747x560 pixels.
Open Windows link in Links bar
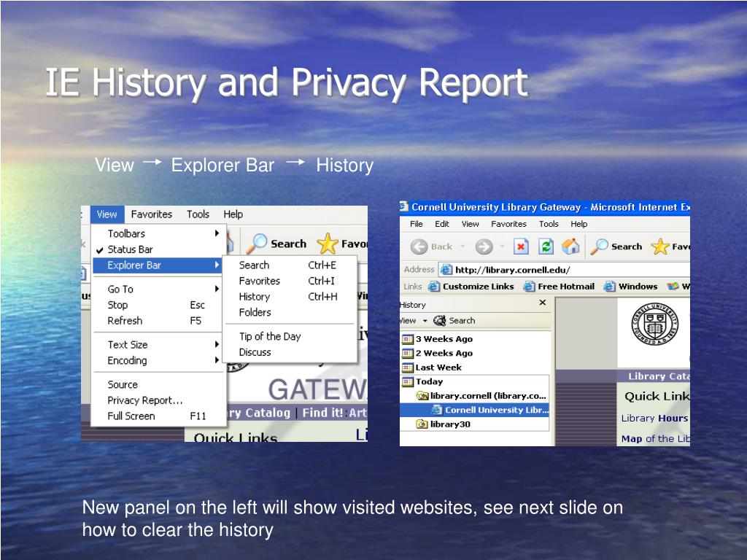631,286
